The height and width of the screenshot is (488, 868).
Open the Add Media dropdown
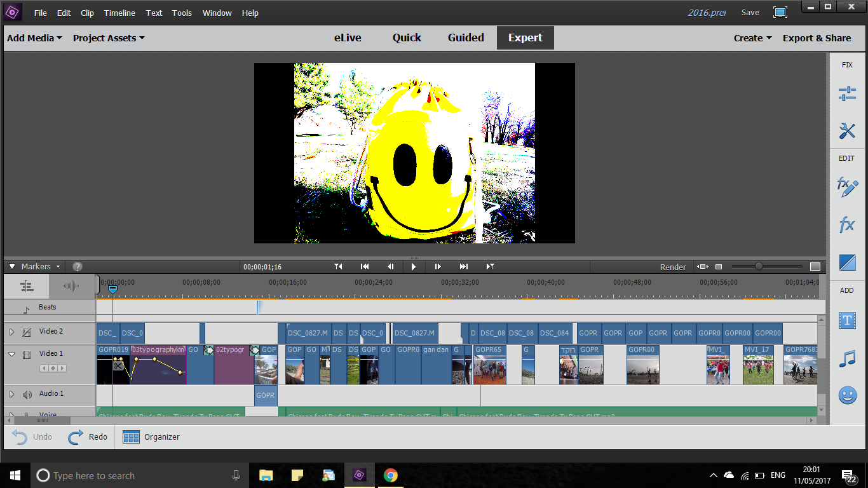tap(34, 38)
